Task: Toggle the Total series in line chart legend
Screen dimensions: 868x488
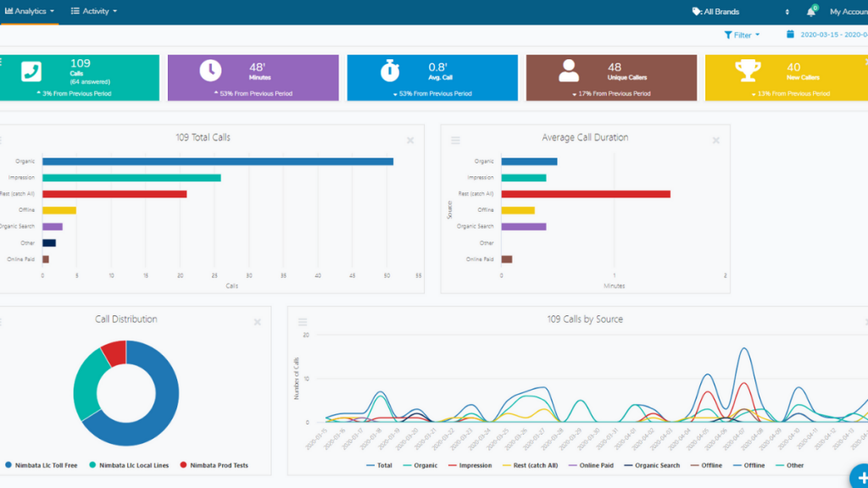Action: (x=379, y=465)
